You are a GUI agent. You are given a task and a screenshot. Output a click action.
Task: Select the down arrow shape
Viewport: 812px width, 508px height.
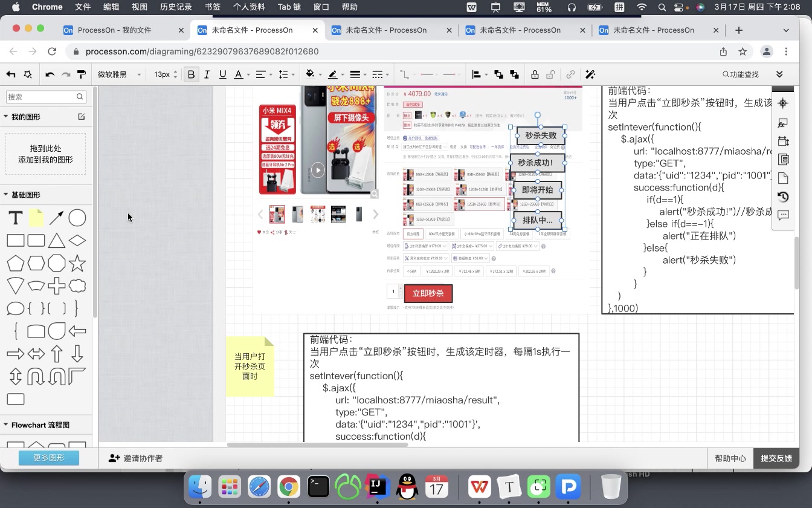[77, 354]
